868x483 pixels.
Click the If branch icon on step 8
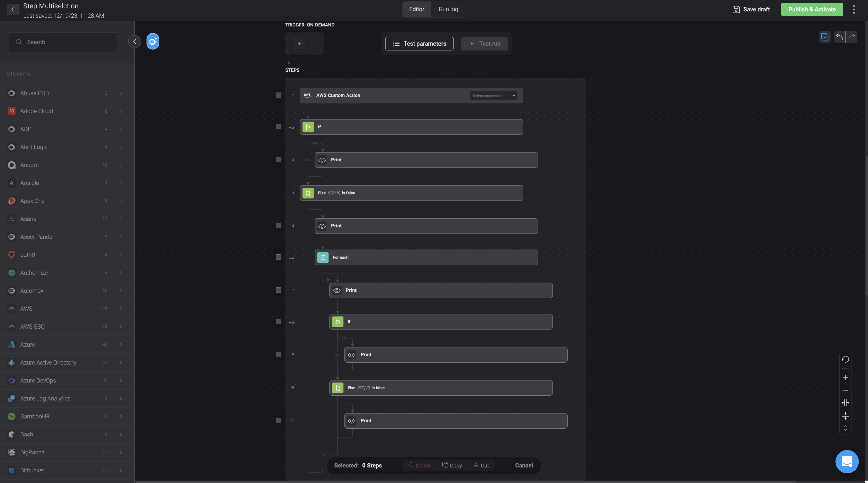click(x=338, y=322)
